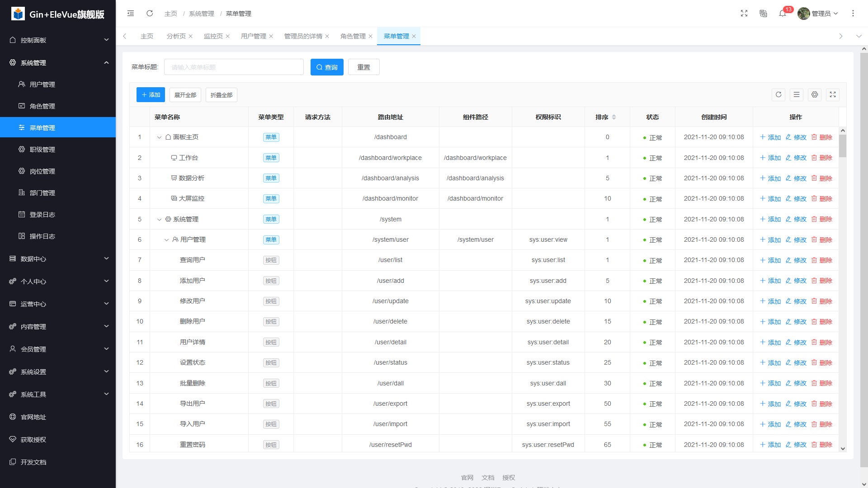Click the 查询 search button
This screenshot has width=868, height=488.
pyautogui.click(x=327, y=67)
